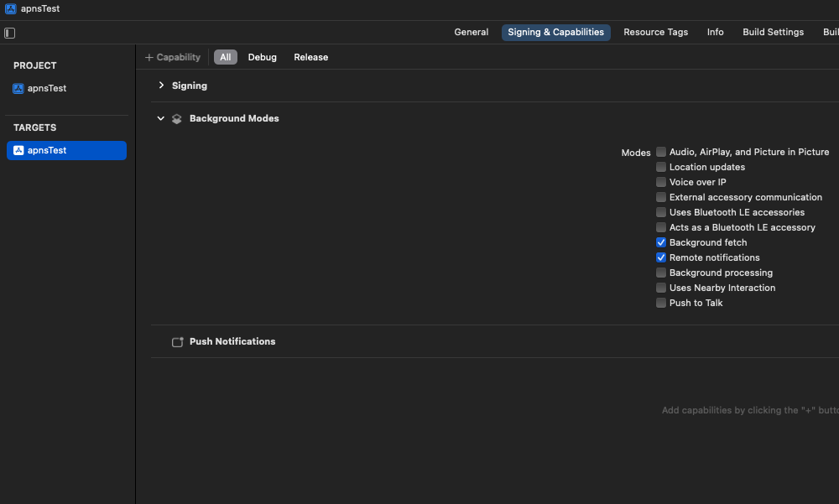Select the Release configuration filter
The height and width of the screenshot is (504, 839).
coord(311,57)
